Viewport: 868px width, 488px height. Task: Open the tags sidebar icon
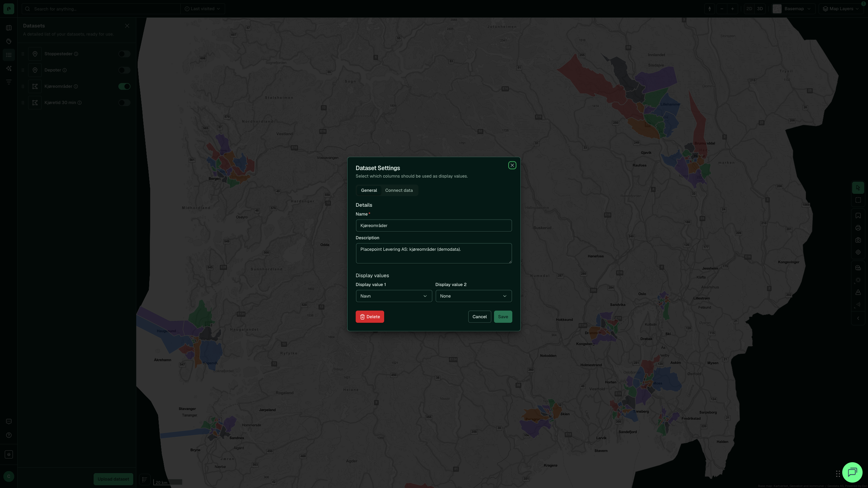click(x=9, y=41)
